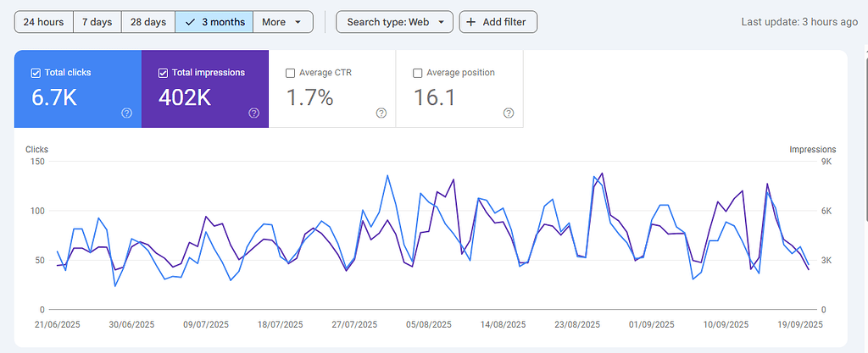Switch to the 7 days range
The width and height of the screenshot is (868, 353).
click(97, 22)
